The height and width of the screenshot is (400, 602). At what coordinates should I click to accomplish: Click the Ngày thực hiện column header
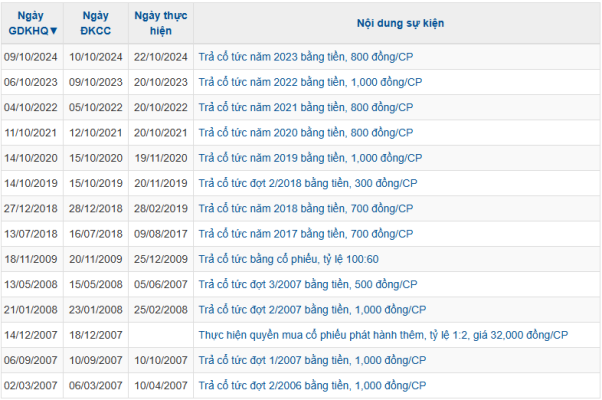[161, 23]
